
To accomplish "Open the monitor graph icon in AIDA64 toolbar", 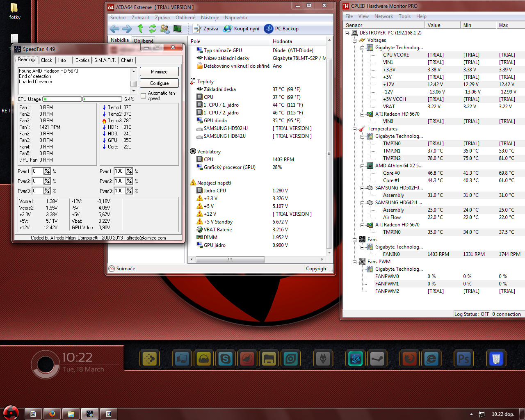I will click(x=178, y=29).
